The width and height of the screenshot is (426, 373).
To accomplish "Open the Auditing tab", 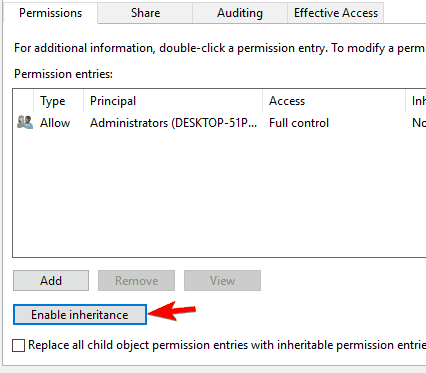I will 240,13.
